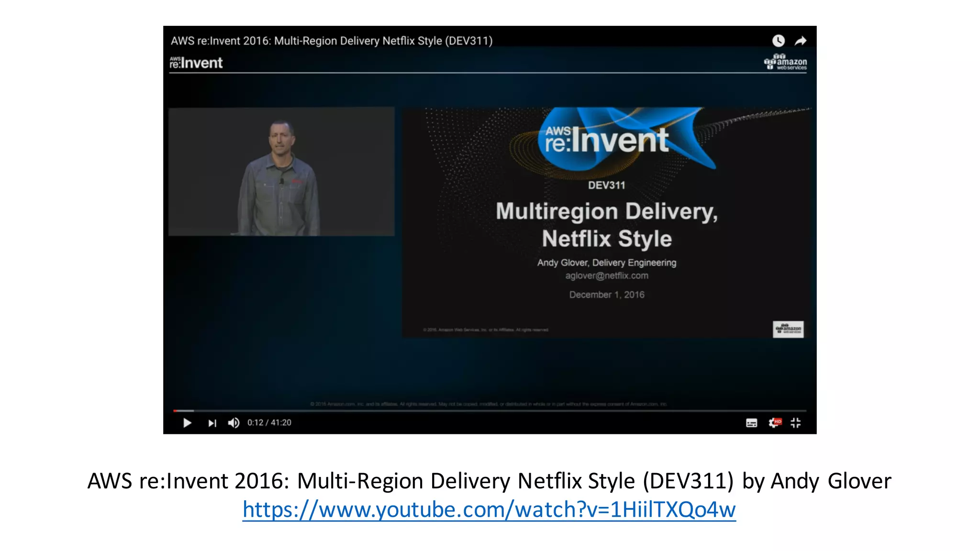Image resolution: width=980 pixels, height=551 pixels.
Task: Exit full screen mode
Action: coord(796,423)
